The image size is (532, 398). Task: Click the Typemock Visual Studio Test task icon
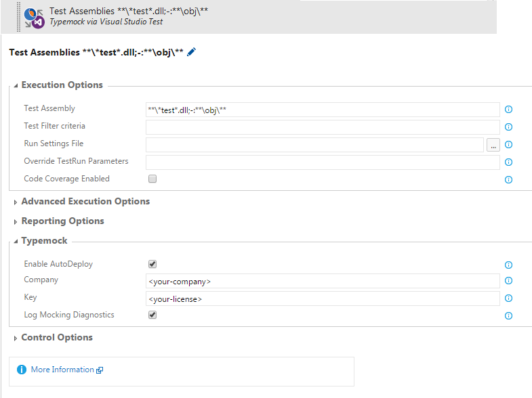click(x=33, y=17)
